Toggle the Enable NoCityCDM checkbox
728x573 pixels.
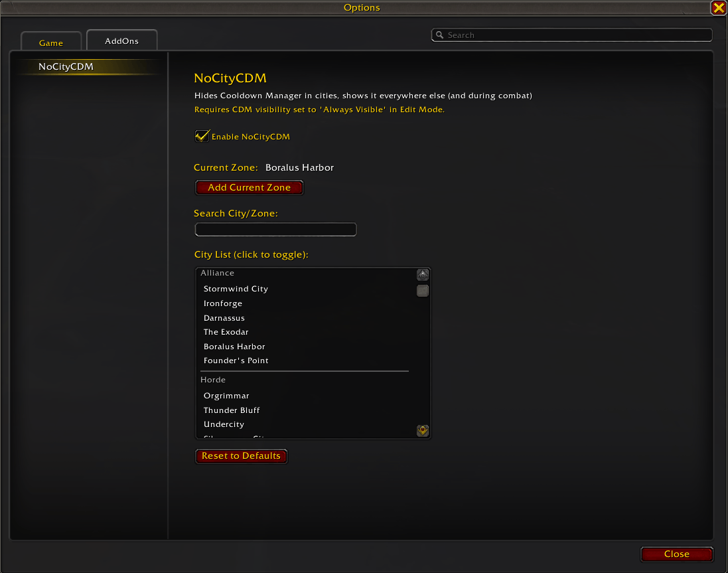(x=202, y=136)
